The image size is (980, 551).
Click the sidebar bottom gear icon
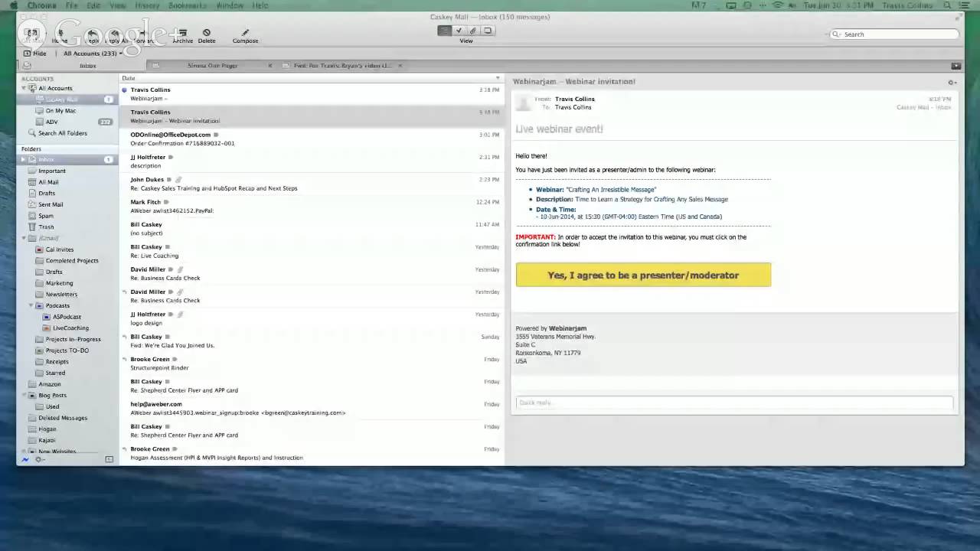(x=40, y=459)
